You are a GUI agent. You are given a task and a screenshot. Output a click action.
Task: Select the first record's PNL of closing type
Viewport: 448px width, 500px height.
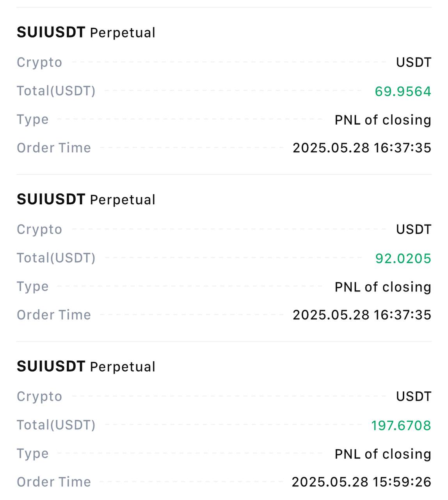coord(383,120)
